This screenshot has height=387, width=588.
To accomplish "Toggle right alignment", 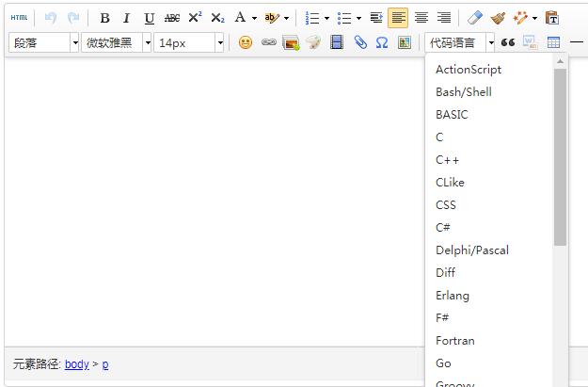I will click(444, 18).
